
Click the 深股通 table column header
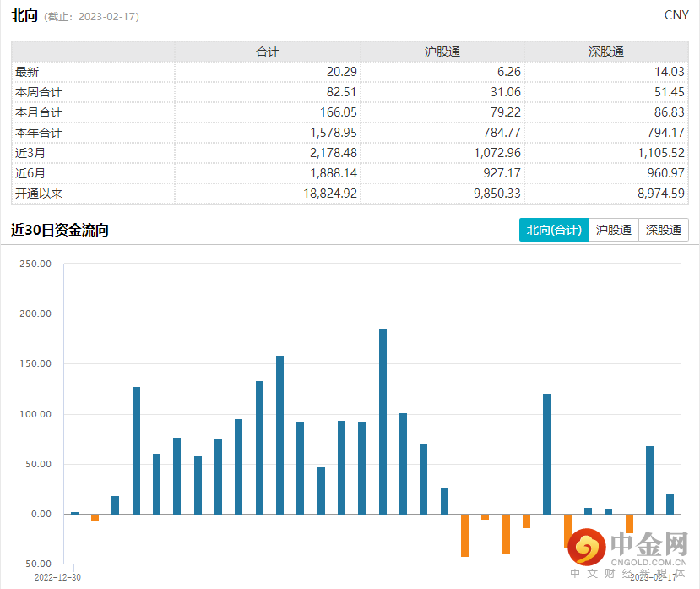tap(605, 52)
